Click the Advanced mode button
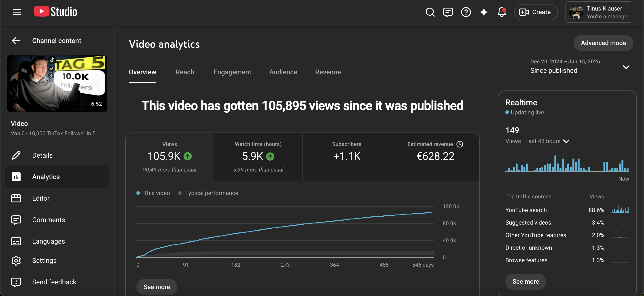The width and height of the screenshot is (644, 296). [603, 43]
